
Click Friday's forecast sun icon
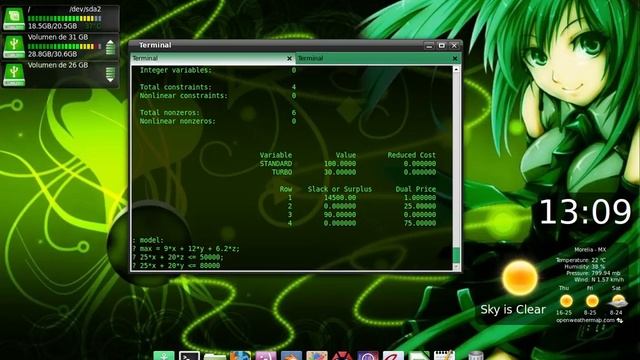click(591, 301)
